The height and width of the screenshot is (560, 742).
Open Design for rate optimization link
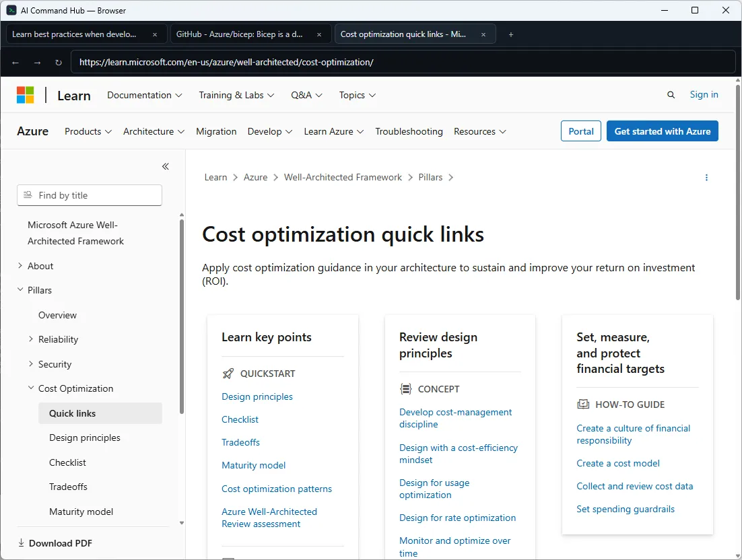457,518
